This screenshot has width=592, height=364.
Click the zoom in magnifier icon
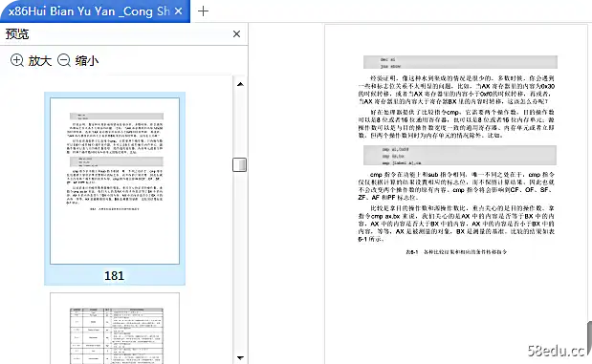[17, 60]
